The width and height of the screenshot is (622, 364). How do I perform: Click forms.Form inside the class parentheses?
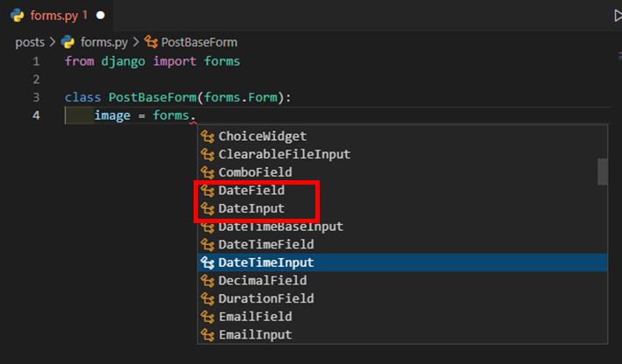pos(241,97)
